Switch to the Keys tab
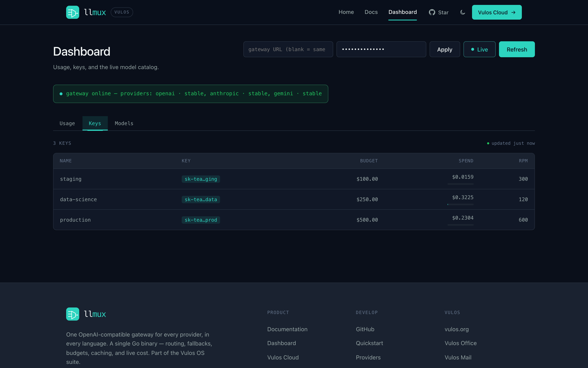 (x=95, y=123)
